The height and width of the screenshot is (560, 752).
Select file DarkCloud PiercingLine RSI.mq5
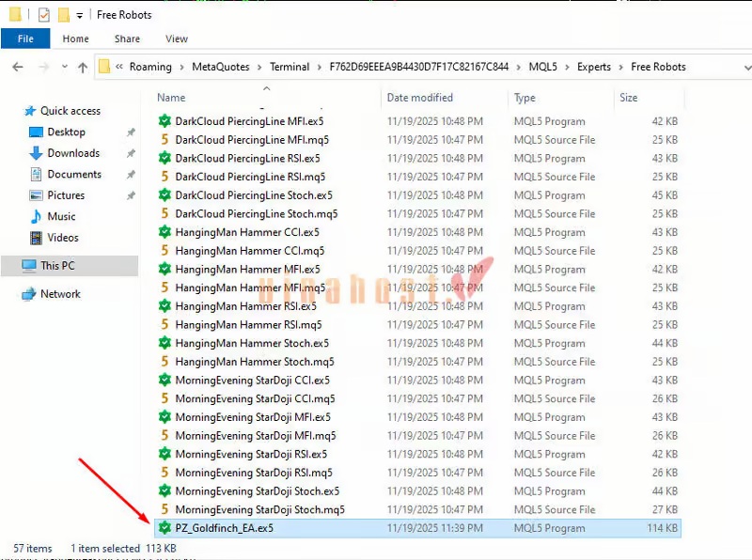click(250, 177)
